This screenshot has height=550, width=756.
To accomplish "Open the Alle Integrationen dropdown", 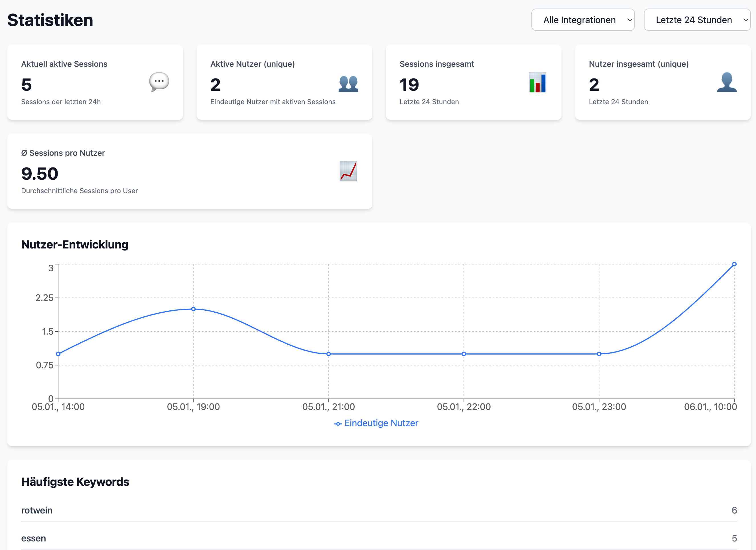I will 582,20.
